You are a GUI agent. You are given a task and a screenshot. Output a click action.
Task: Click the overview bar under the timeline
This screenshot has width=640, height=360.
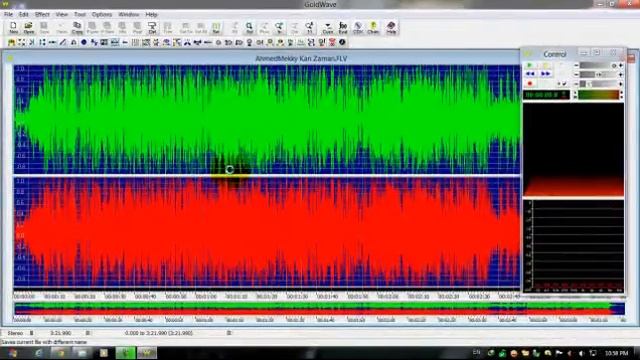(319, 309)
